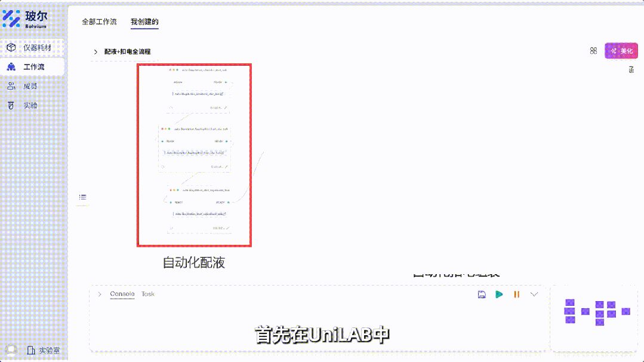The height and width of the screenshot is (362, 644).
Task: Click the four-square layout icon beside 美化
Action: (x=593, y=51)
